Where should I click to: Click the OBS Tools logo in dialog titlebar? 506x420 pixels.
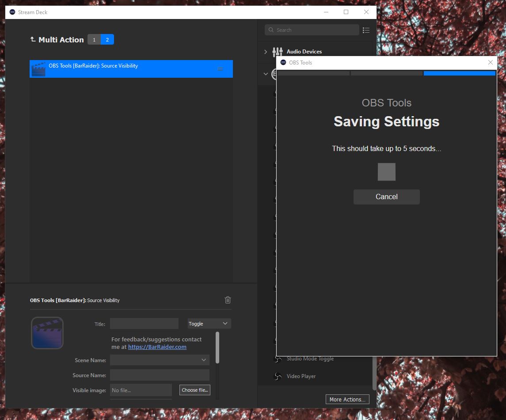coord(282,62)
